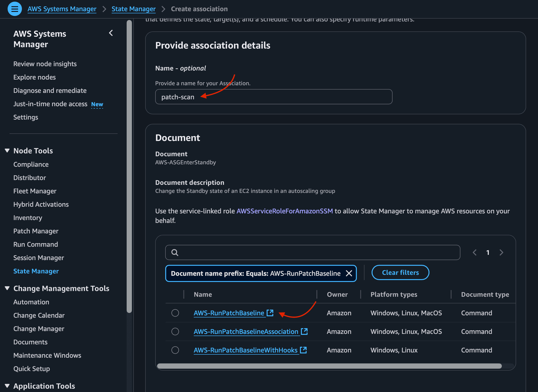The width and height of the screenshot is (538, 392).
Task: Remove the AWS-RunPatchBaseline filter with X
Action: click(349, 273)
